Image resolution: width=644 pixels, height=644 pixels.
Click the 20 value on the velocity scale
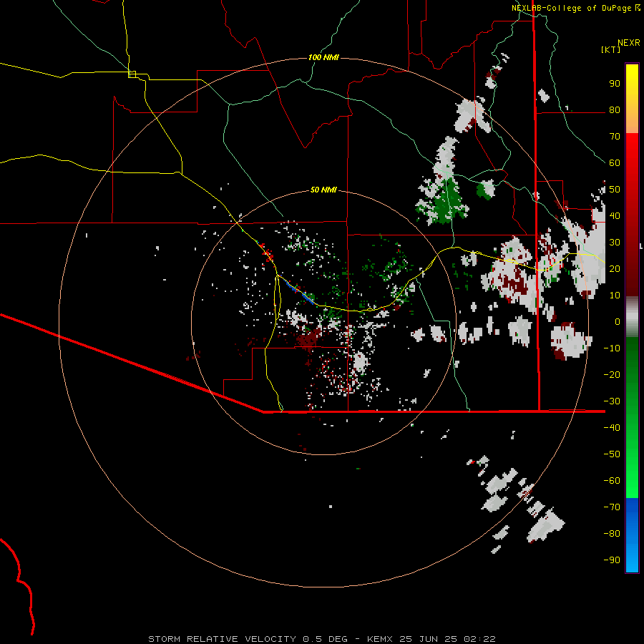tap(615, 268)
